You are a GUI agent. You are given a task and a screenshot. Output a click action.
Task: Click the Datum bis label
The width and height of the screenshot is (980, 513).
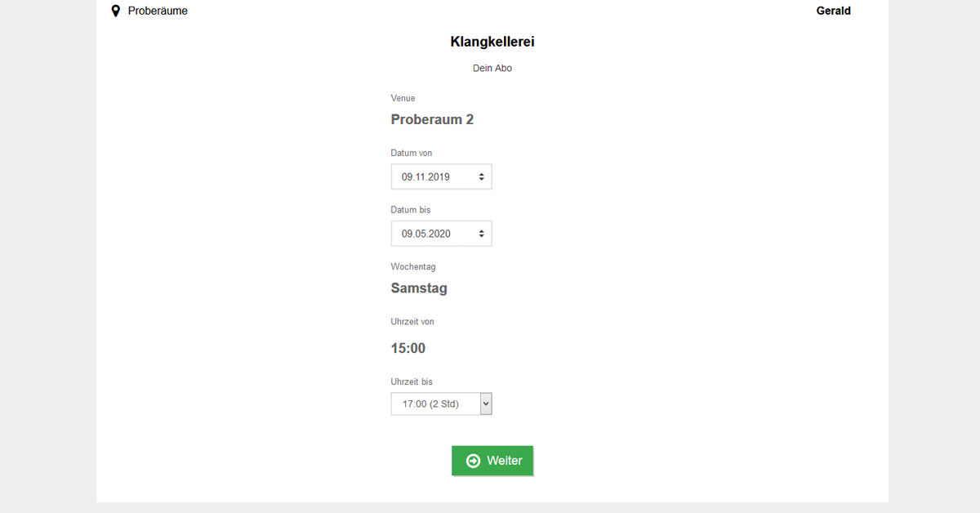click(x=411, y=210)
